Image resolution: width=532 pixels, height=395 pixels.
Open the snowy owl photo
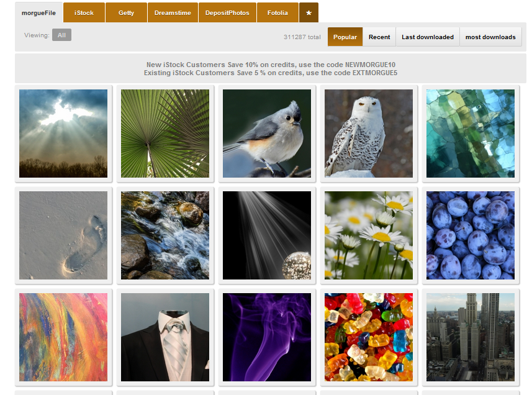click(369, 134)
